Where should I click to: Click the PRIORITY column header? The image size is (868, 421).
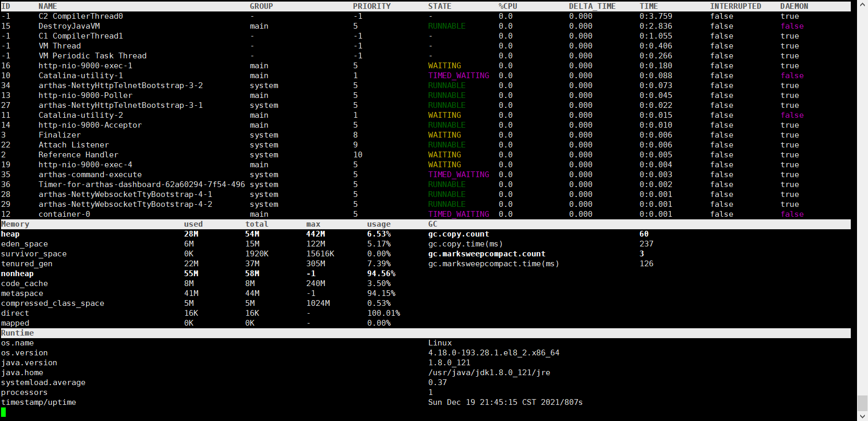(x=372, y=6)
